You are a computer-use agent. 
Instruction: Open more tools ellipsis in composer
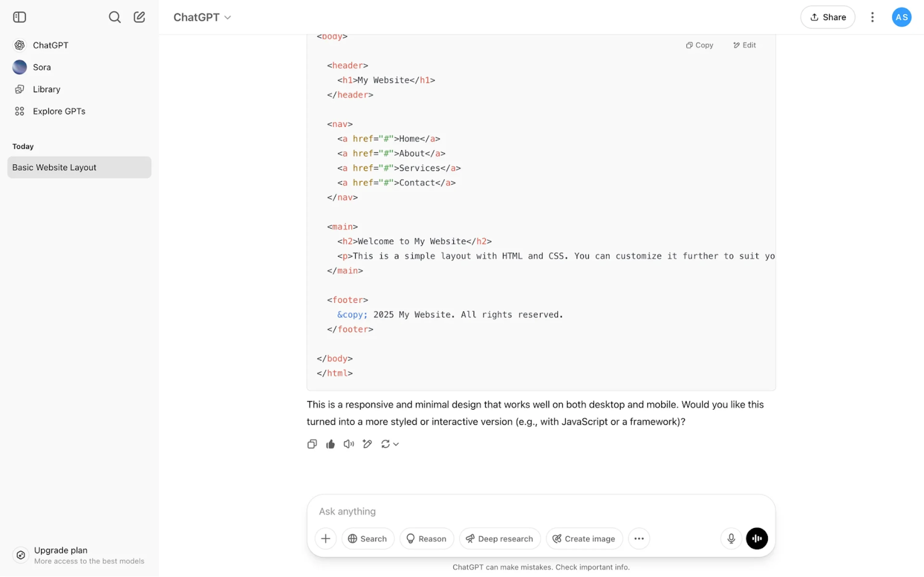[x=639, y=539]
